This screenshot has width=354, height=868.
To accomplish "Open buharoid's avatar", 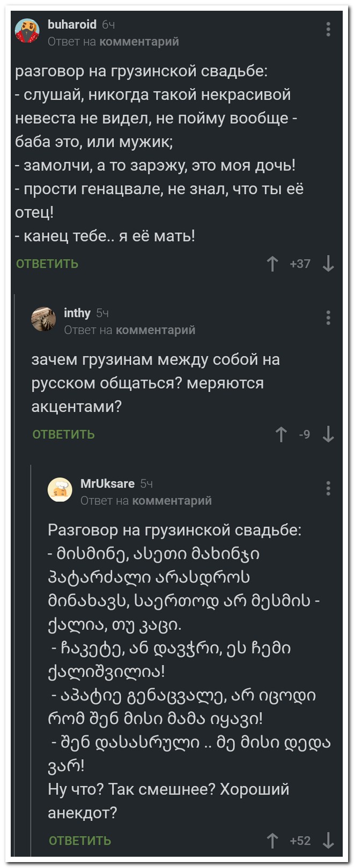I will click(27, 31).
